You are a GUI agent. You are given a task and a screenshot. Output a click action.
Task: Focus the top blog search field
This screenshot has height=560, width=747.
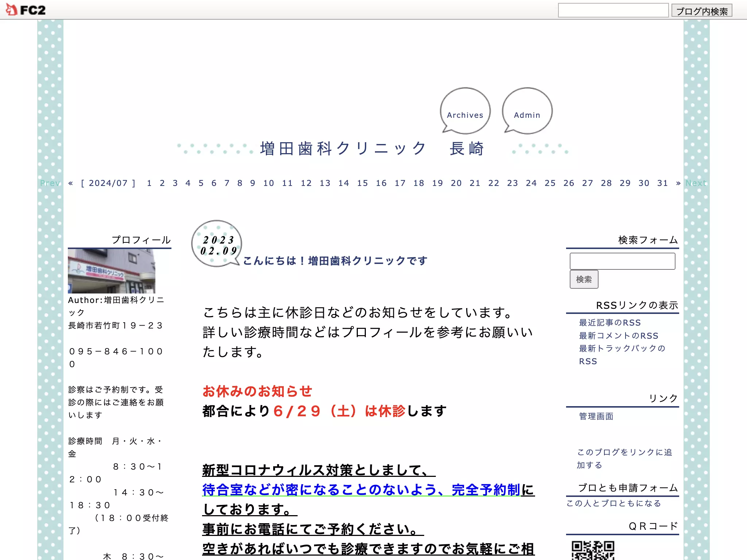point(613,10)
